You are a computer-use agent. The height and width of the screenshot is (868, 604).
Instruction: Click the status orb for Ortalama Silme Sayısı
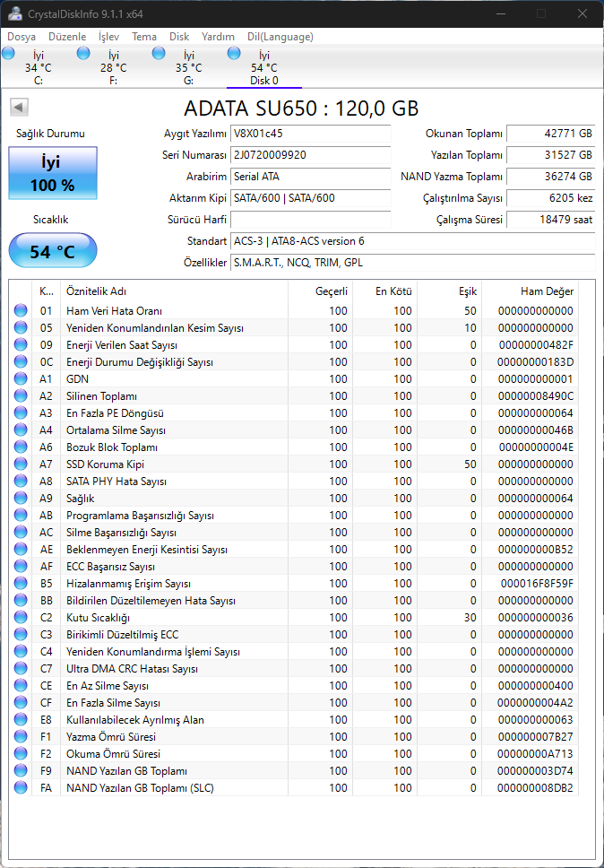pos(21,430)
